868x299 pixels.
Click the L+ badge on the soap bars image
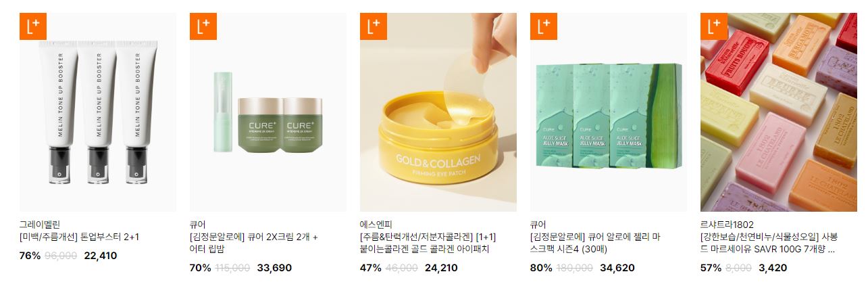tap(714, 26)
